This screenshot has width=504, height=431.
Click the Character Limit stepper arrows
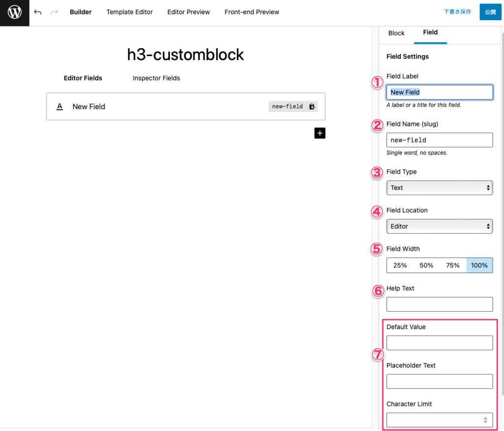tap(485, 420)
